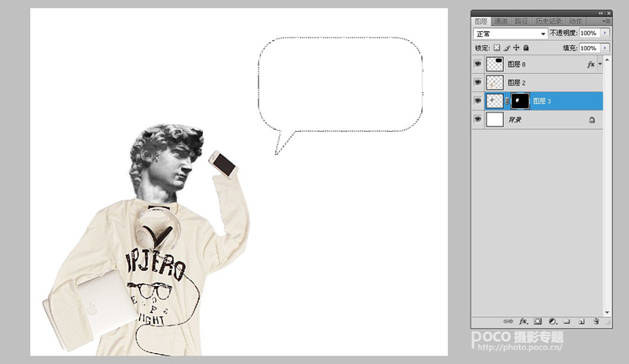The height and width of the screenshot is (364, 629).
Task: Lock layer position
Action: 516,48
